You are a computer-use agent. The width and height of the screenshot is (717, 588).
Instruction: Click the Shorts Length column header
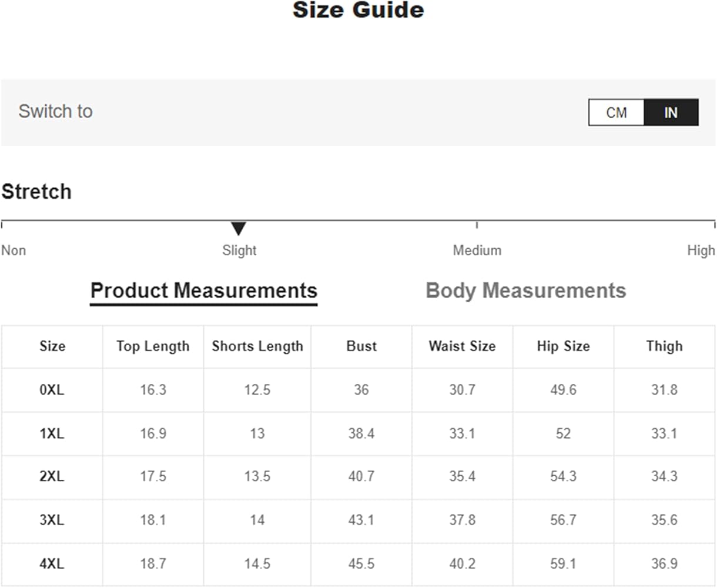point(257,346)
